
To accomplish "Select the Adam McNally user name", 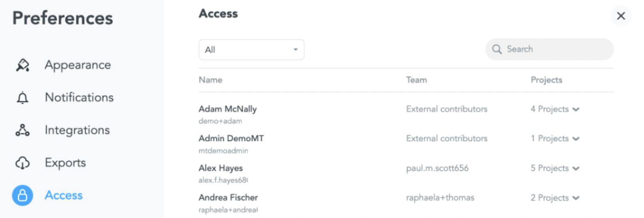I will click(228, 109).
